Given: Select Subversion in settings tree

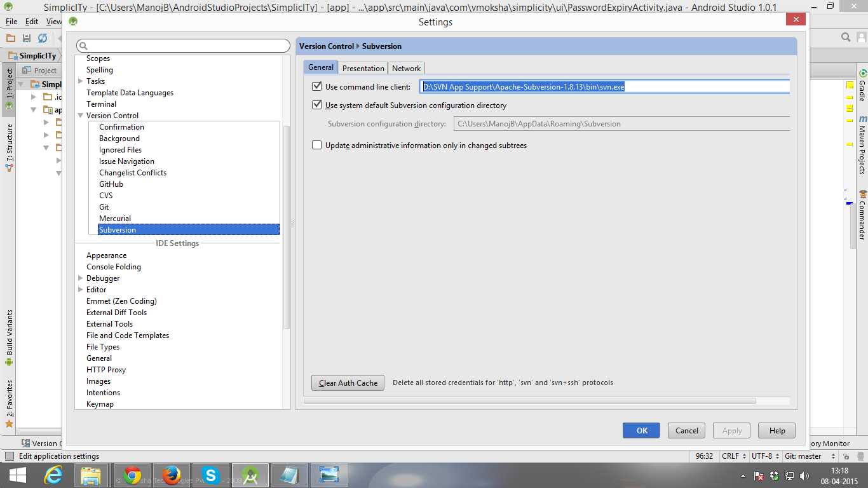Looking at the screenshot, I should pos(189,230).
